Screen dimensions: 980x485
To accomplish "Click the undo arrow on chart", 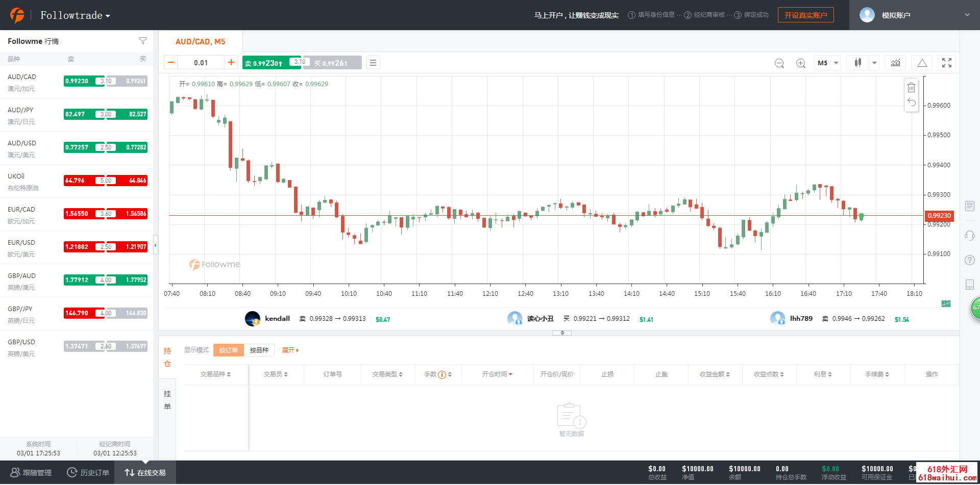I will tap(911, 103).
